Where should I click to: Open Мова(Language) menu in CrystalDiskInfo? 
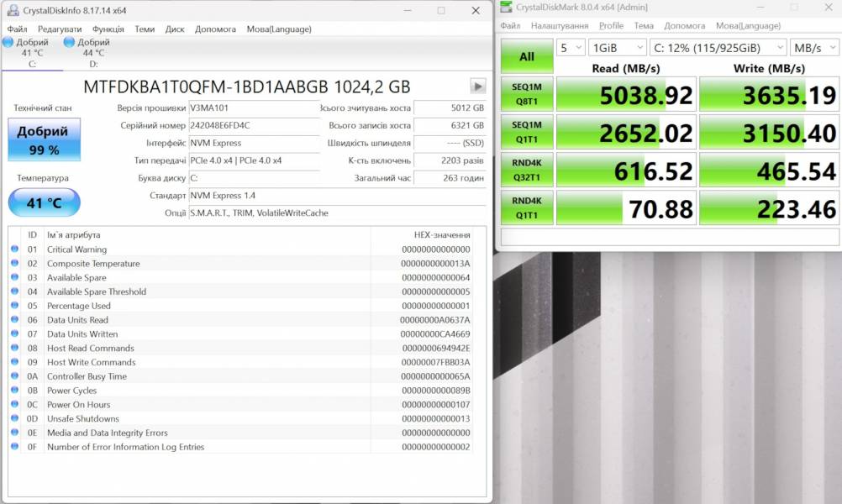click(279, 29)
